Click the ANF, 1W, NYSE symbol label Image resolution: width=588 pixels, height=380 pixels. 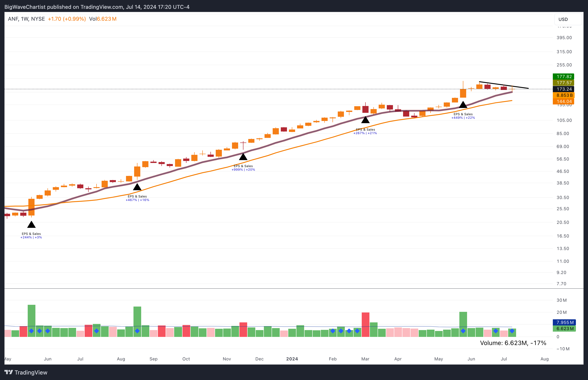26,19
